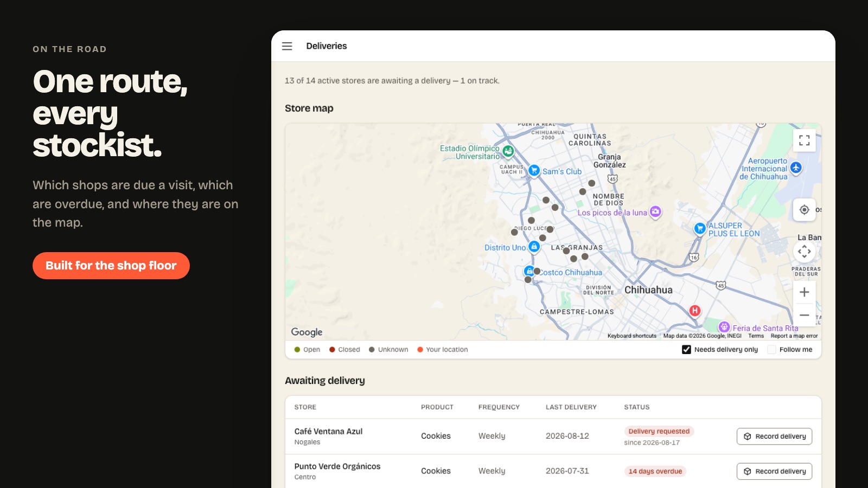This screenshot has width=868, height=488.
Task: Enable the Follow me checkbox
Action: point(771,350)
